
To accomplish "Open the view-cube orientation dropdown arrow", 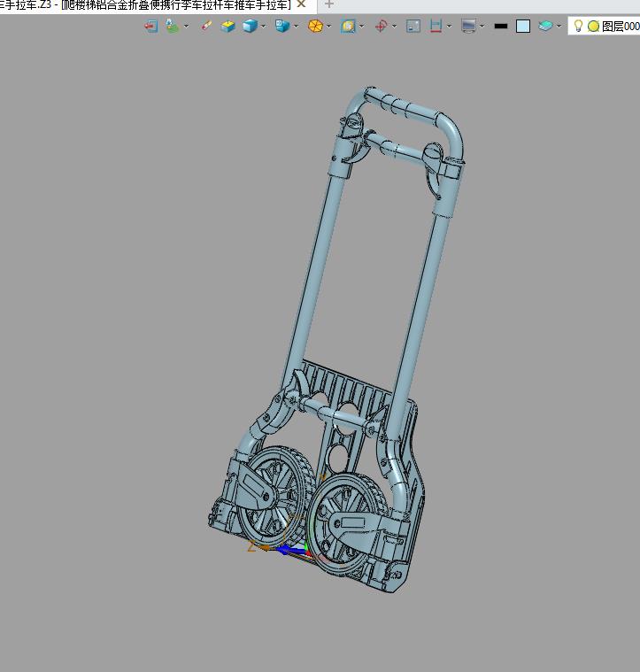I will (x=296, y=27).
